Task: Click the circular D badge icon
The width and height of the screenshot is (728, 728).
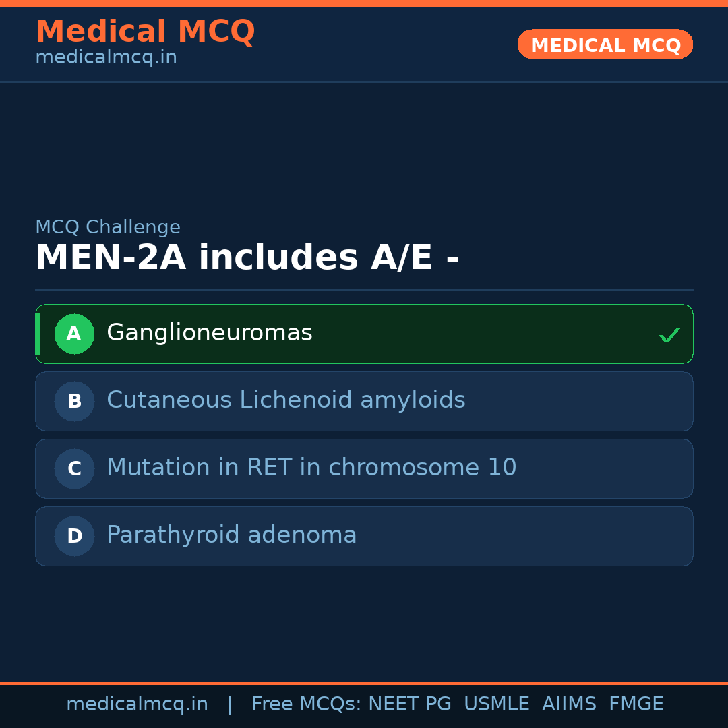Action: coord(74,536)
